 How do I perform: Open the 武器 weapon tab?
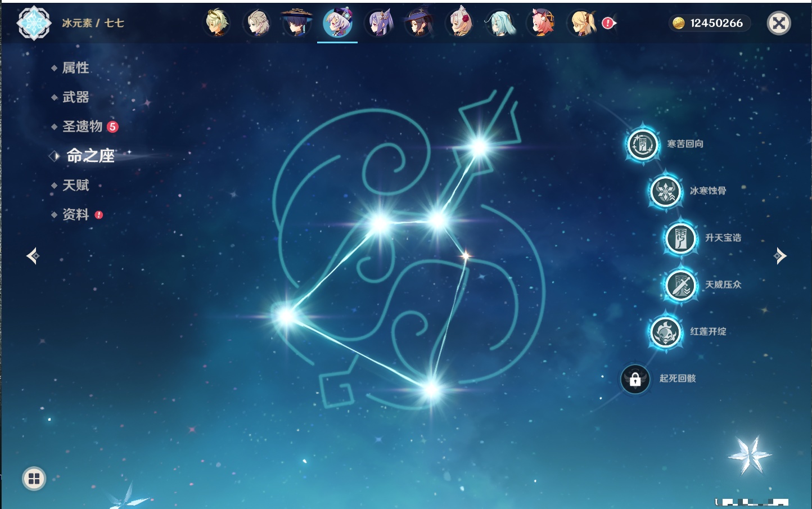pyautogui.click(x=75, y=97)
